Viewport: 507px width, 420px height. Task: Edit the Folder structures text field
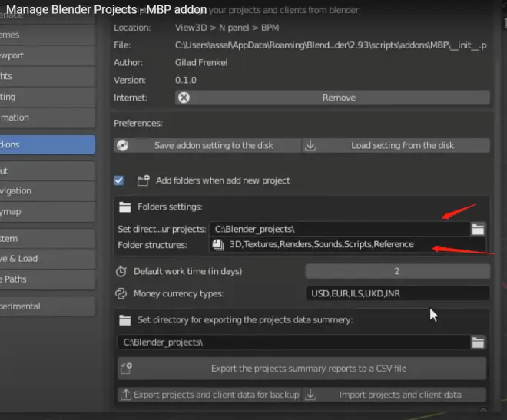pos(347,244)
